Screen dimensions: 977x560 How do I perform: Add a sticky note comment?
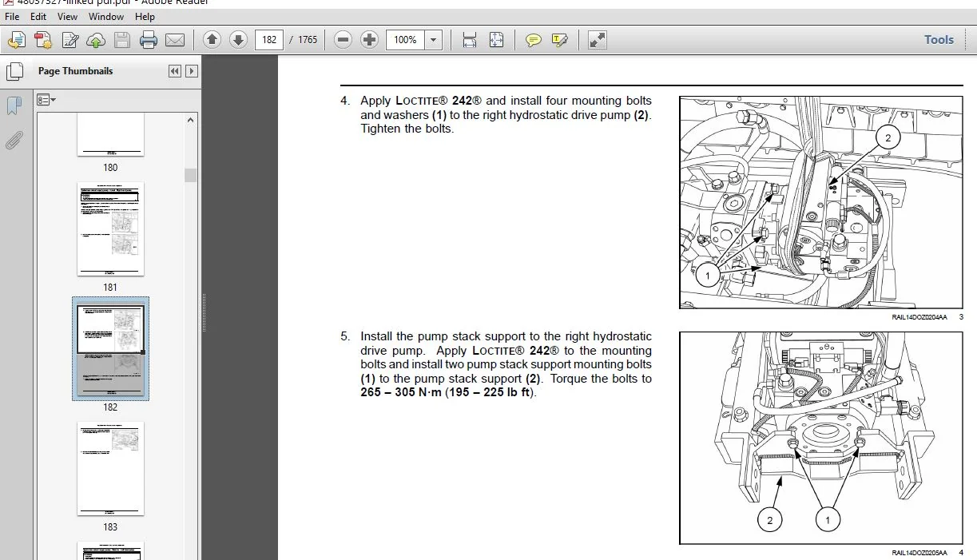point(534,40)
